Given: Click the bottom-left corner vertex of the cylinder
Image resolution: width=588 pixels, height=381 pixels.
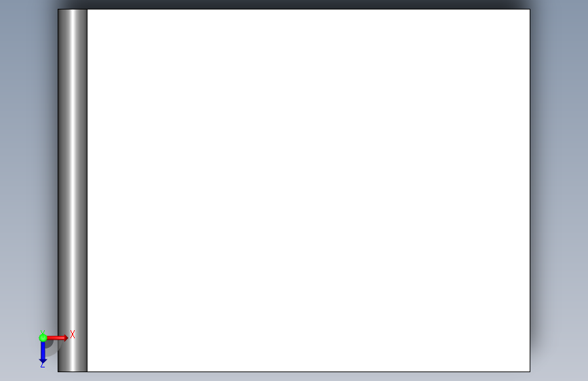Looking at the screenshot, I should (58, 372).
